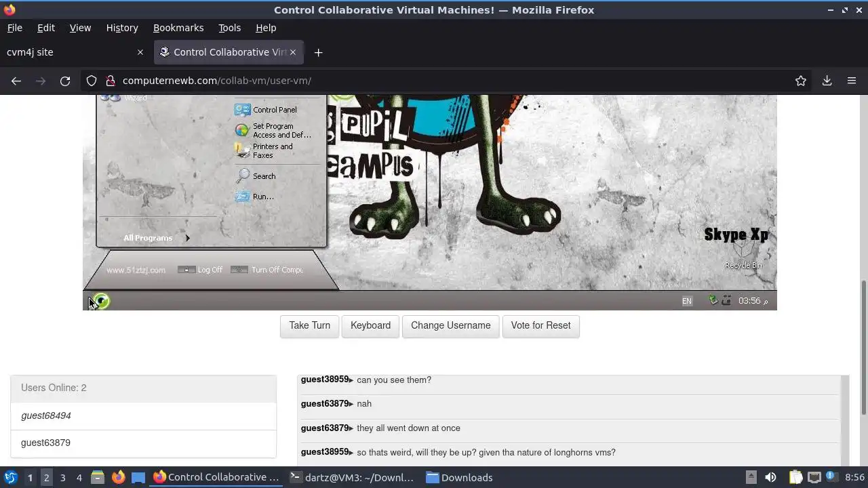The image size is (868, 488).
Task: Click the page vertical scrollbar
Action: click(x=863, y=346)
